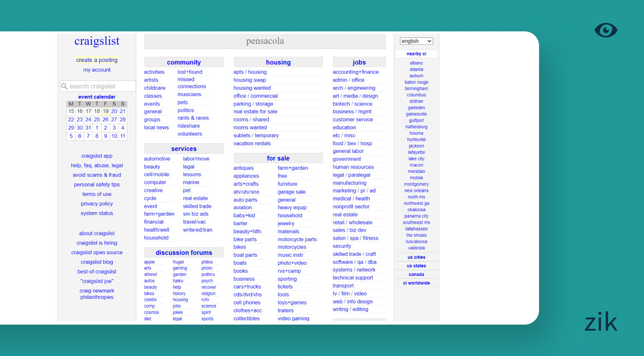Open skilled trade services link

[197, 206]
